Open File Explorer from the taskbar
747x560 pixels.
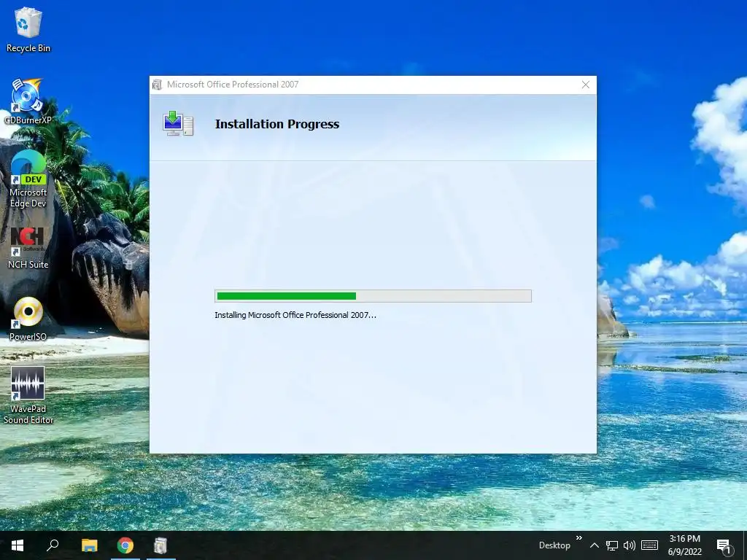coord(89,545)
